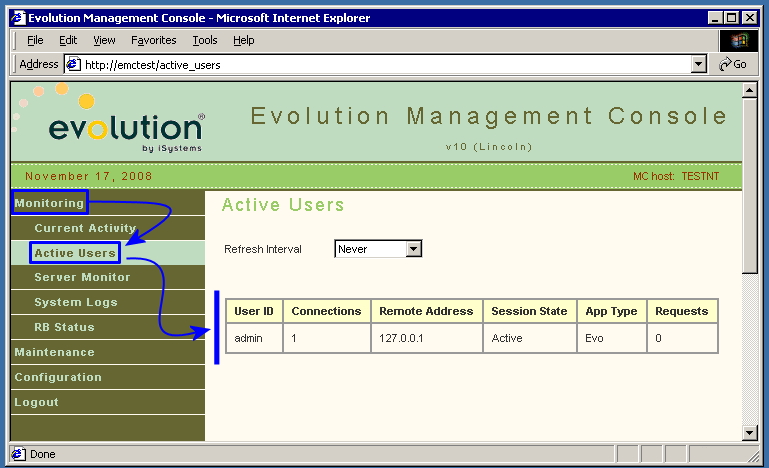Click the User ID column header

pos(254,311)
